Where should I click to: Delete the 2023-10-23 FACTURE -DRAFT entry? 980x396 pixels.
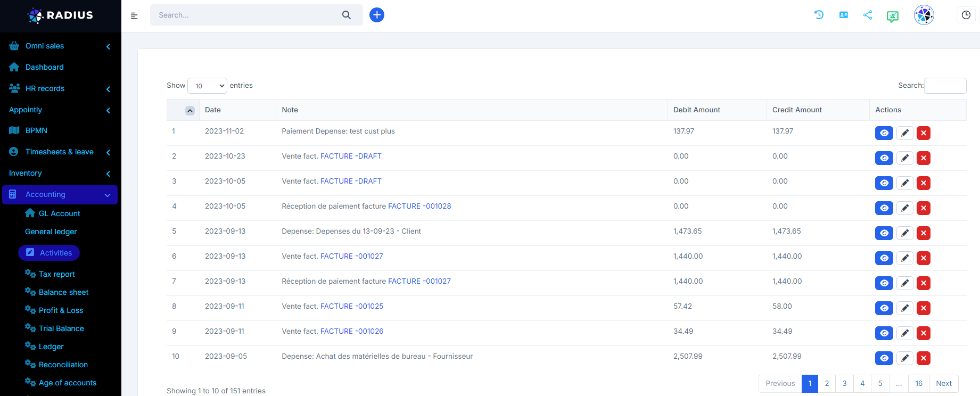pyautogui.click(x=924, y=158)
